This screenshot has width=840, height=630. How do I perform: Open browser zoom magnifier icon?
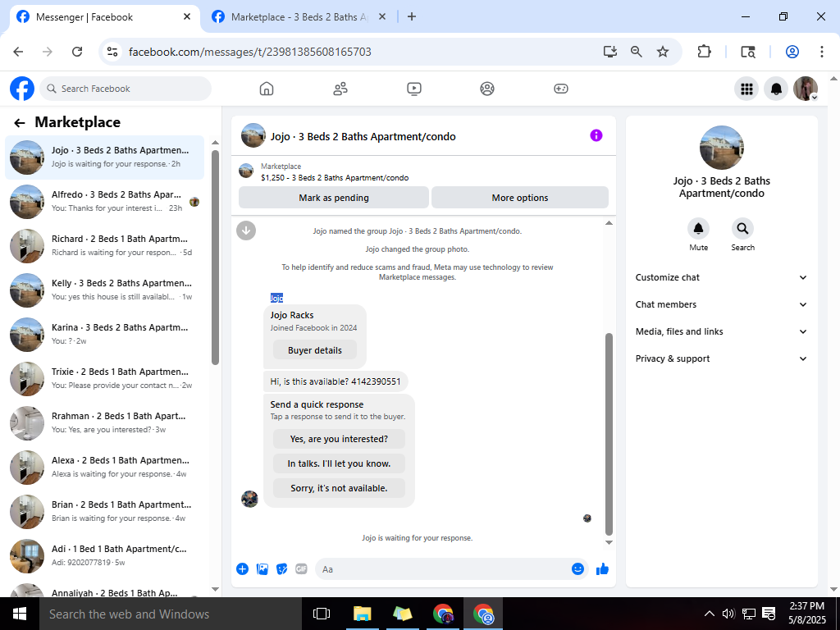pyautogui.click(x=637, y=52)
